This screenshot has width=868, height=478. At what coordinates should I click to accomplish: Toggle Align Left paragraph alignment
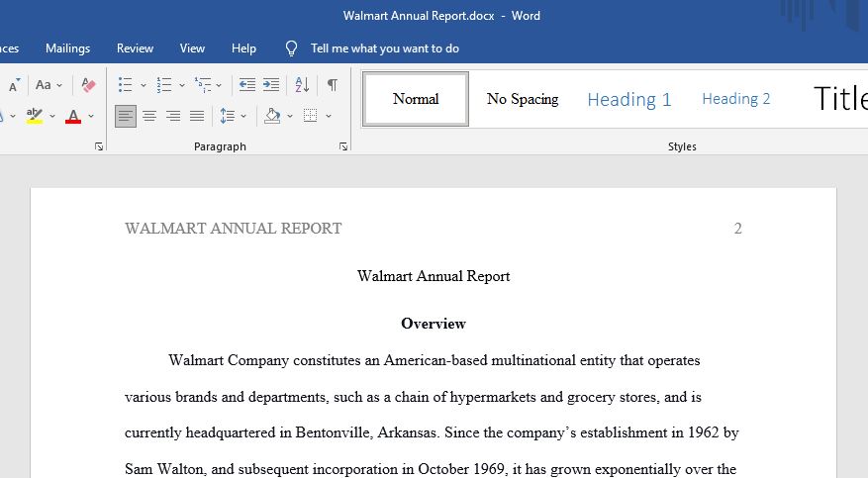(126, 116)
